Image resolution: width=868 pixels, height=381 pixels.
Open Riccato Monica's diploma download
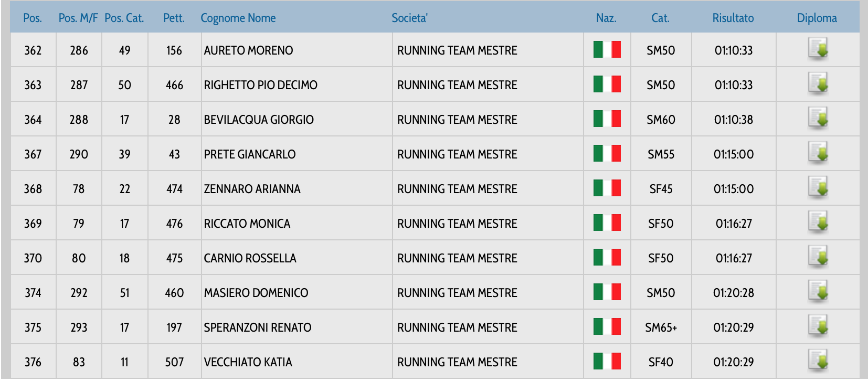coord(818,222)
